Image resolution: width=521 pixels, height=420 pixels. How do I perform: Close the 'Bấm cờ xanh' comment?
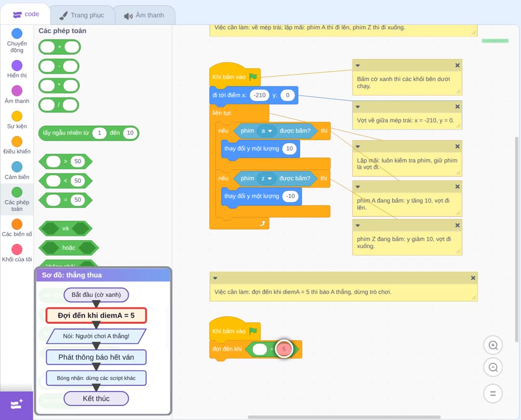pyautogui.click(x=457, y=66)
